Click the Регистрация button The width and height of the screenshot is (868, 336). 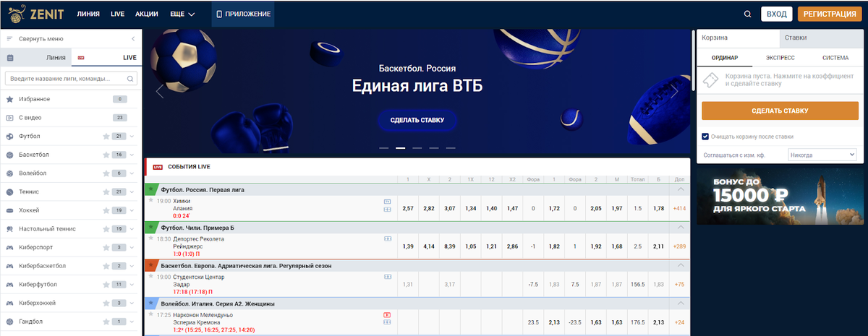(830, 14)
